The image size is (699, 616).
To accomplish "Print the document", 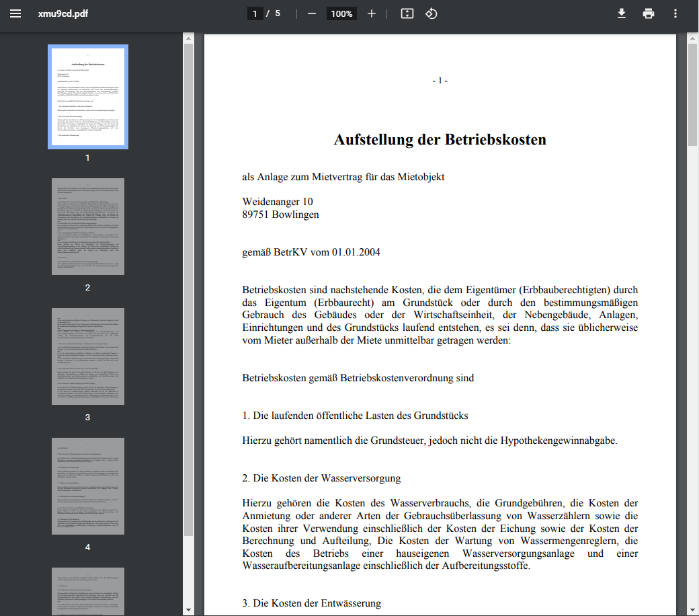I will [649, 13].
